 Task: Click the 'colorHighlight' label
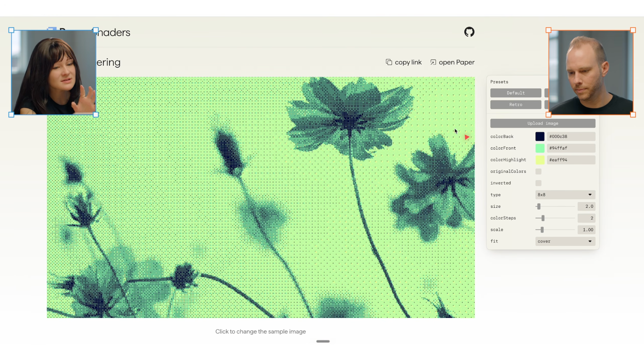508,160
